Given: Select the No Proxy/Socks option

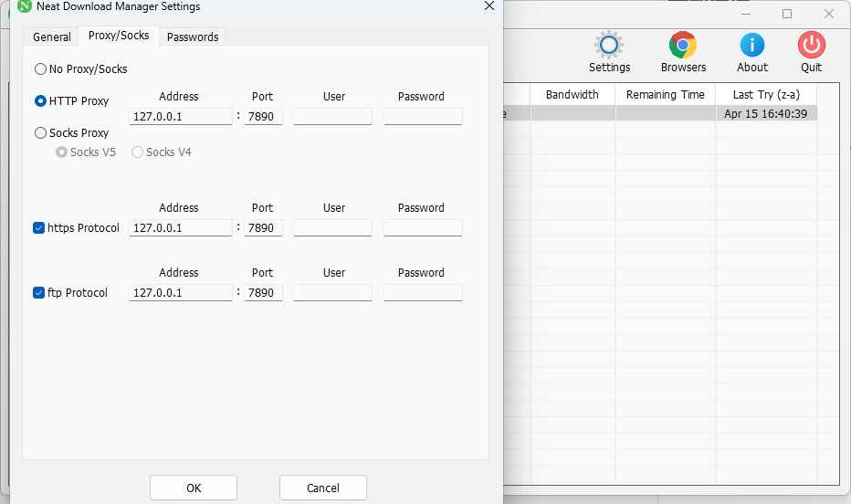Looking at the screenshot, I should pos(40,68).
